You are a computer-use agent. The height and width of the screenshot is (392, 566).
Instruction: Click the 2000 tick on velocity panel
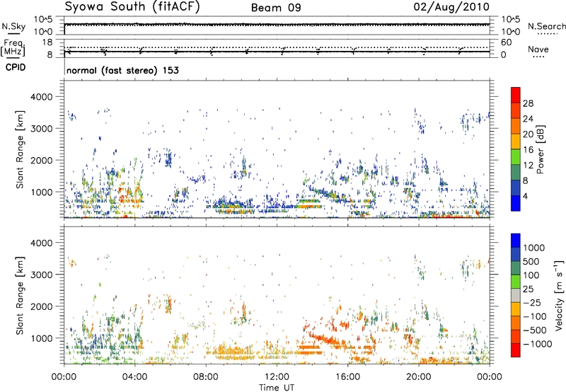pyautogui.click(x=41, y=306)
